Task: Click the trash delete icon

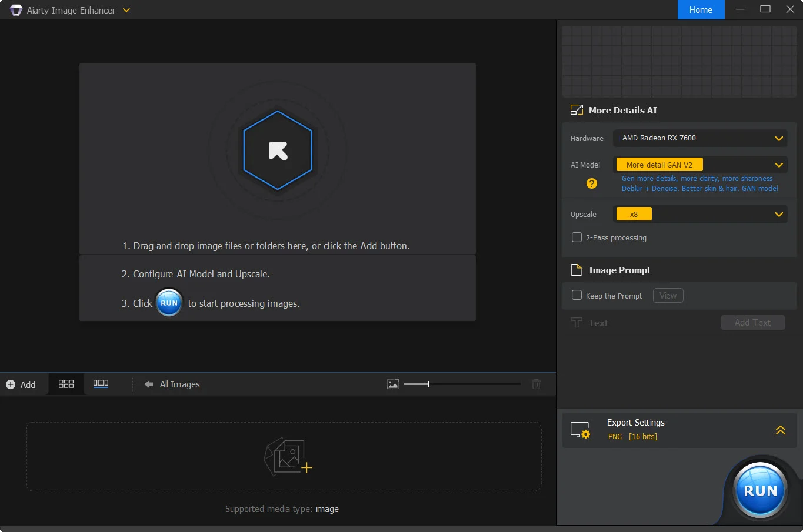Action: click(x=536, y=384)
